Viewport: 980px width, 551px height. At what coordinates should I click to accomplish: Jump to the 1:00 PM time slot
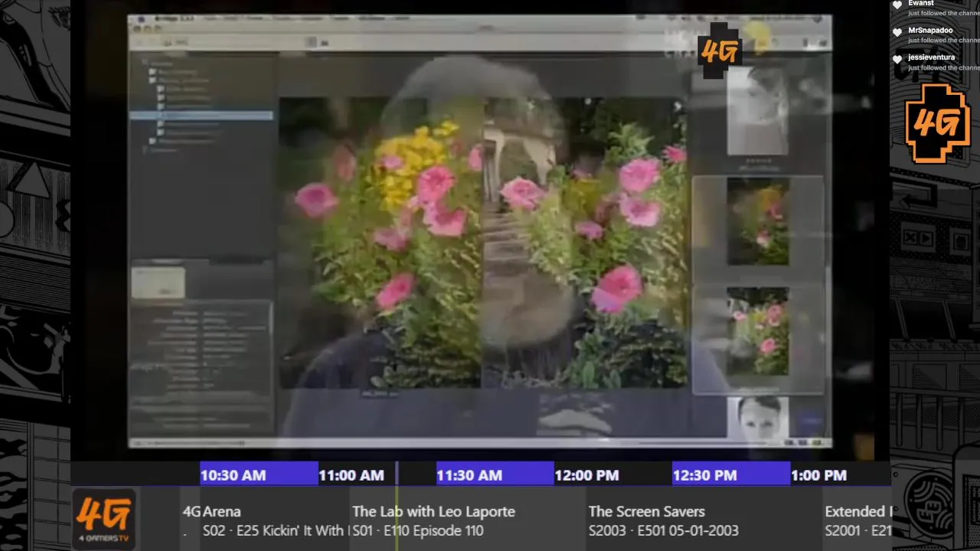(840, 474)
